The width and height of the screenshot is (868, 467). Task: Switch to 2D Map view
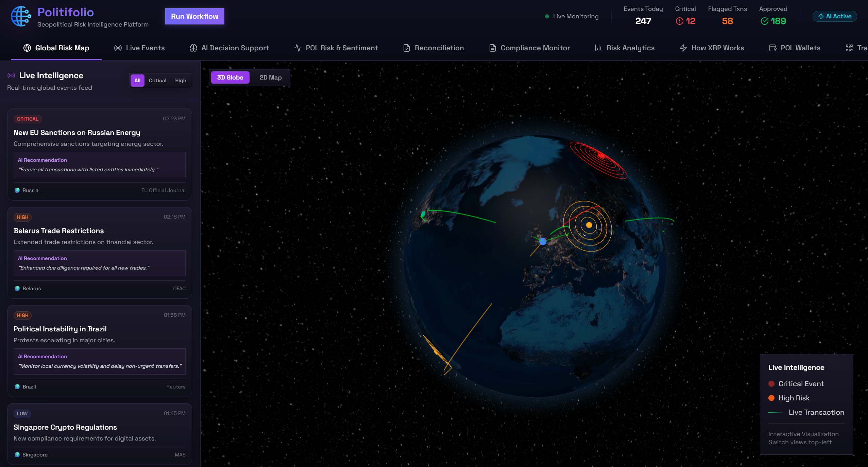[270, 77]
